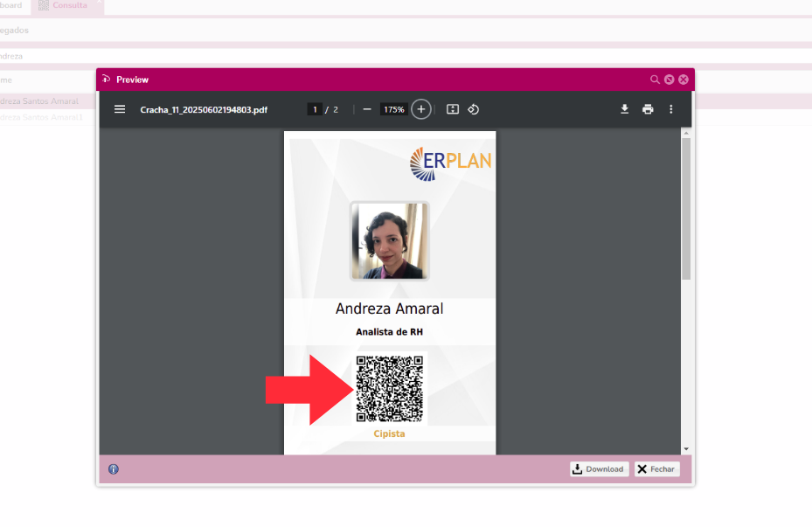Click the blue info icon in the footer
This screenshot has width=812, height=527.
pyautogui.click(x=114, y=469)
